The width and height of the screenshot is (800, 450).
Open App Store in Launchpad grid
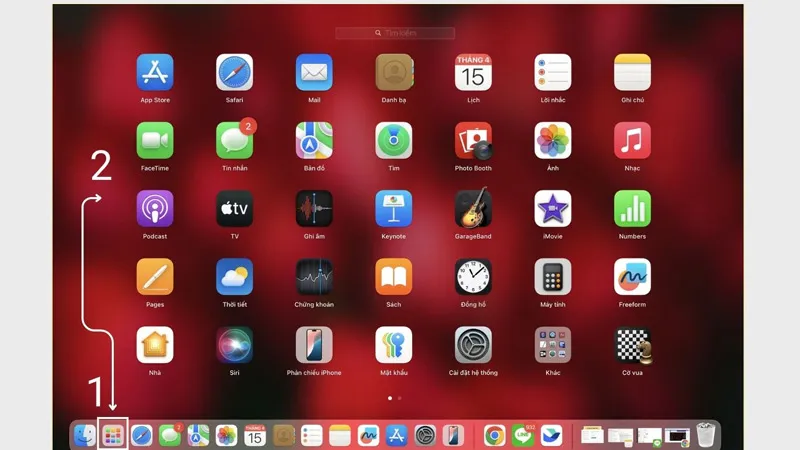(x=155, y=72)
